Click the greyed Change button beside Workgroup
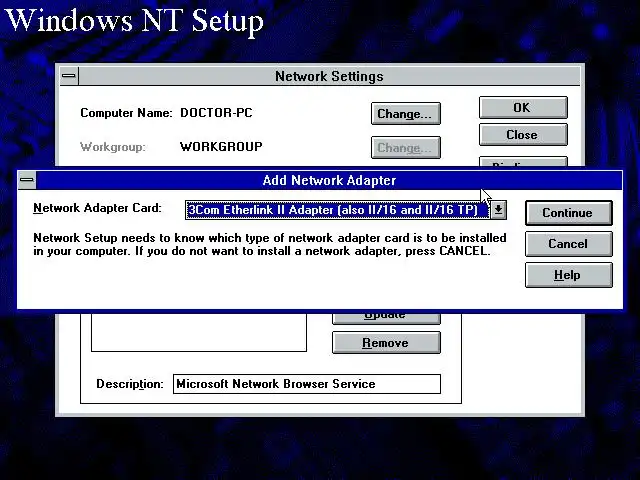Screen dimensions: 640x480 click(406, 147)
